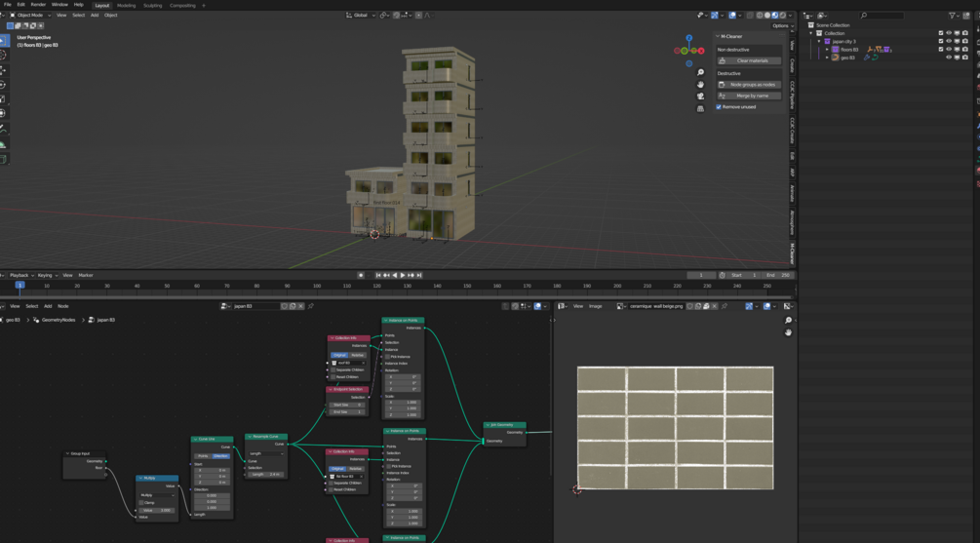Select the Cursor tool in the left toolbar
980x543 pixels.
(x=4, y=56)
